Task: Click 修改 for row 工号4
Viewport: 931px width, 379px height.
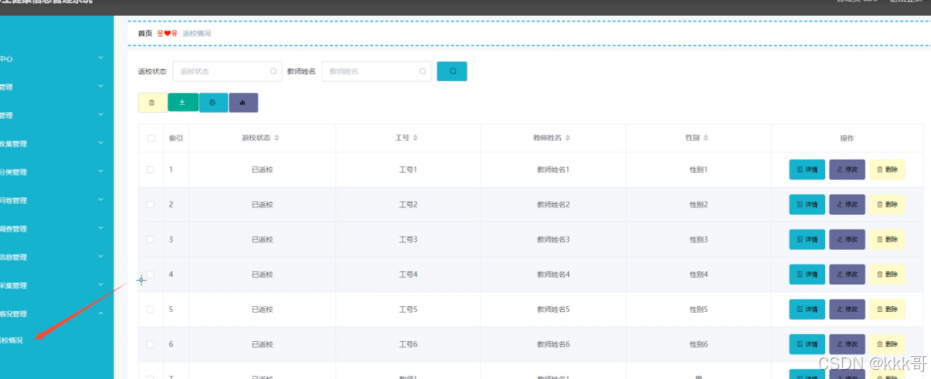Action: pos(847,274)
